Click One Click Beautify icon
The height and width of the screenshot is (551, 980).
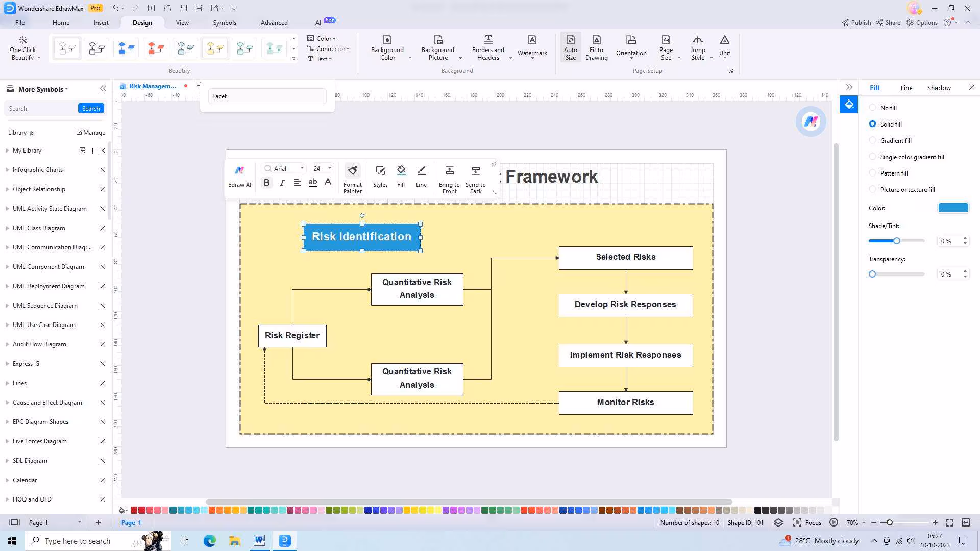pos(22,41)
